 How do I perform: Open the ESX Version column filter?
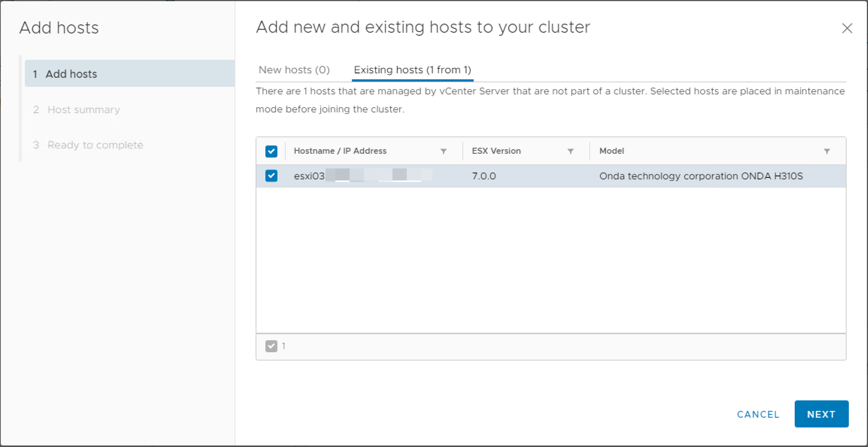click(x=571, y=151)
